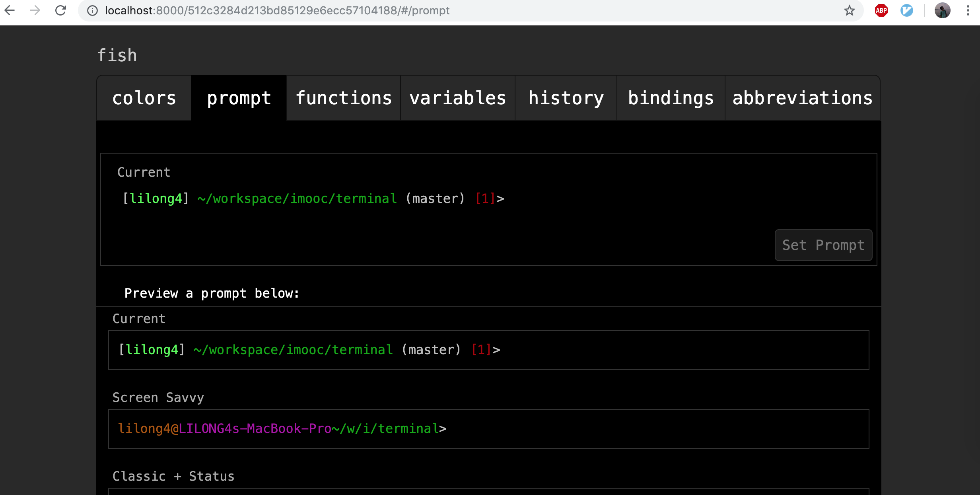Switch to the colors tab
This screenshot has height=495, width=980.
(x=144, y=98)
